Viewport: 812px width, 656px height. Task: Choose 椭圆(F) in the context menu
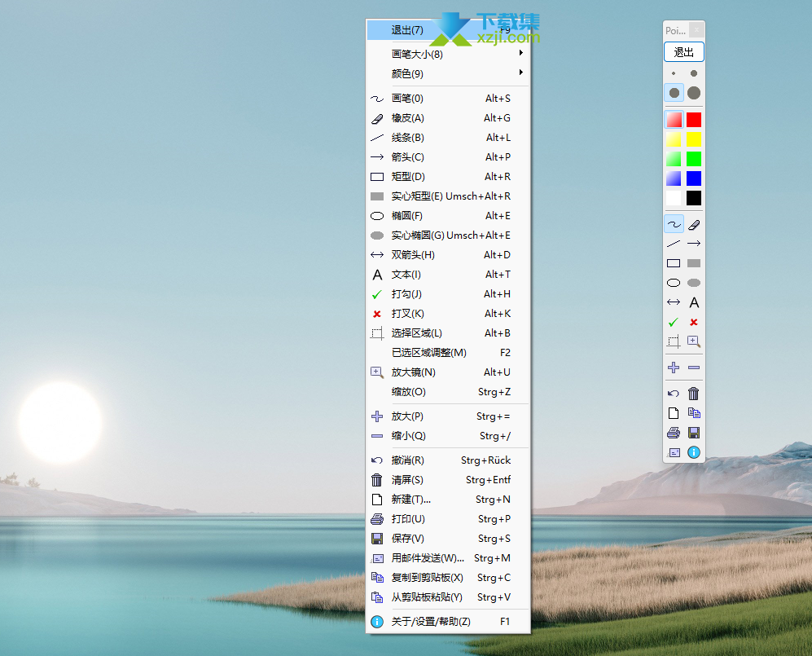[x=448, y=216]
